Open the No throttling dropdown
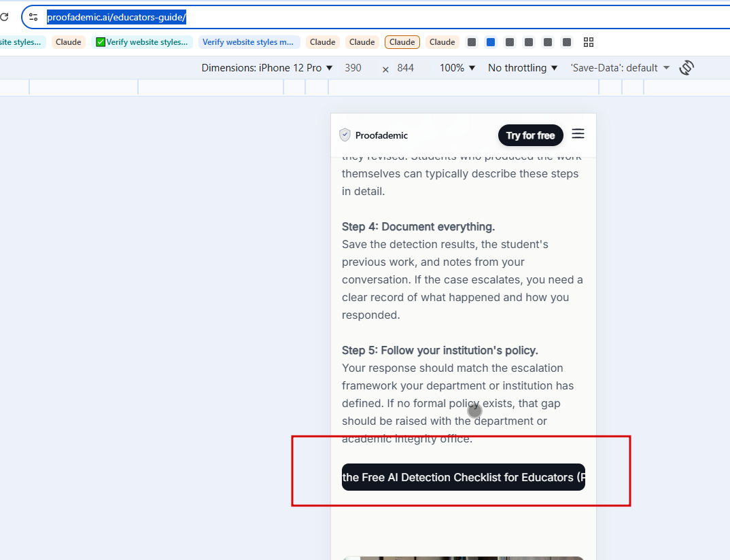Image resolution: width=730 pixels, height=560 pixels. click(x=523, y=68)
